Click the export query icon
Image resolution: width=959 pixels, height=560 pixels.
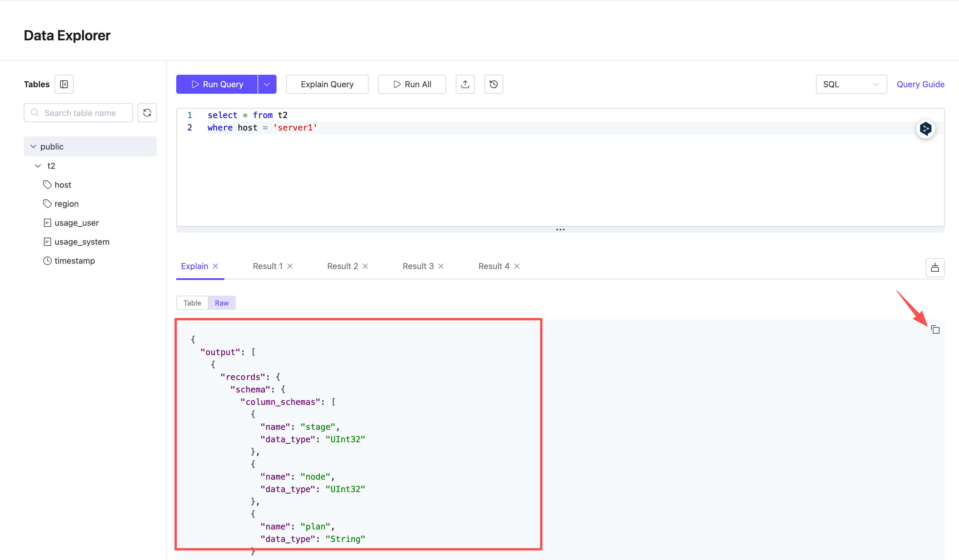(465, 84)
